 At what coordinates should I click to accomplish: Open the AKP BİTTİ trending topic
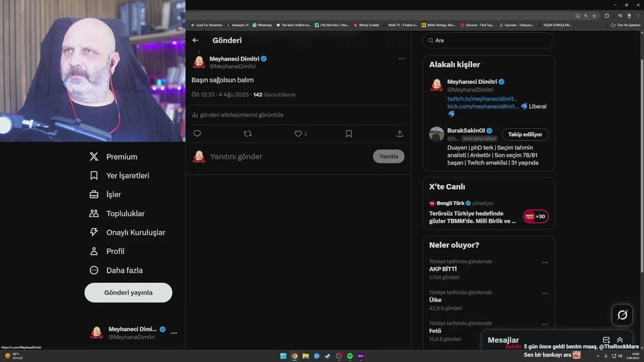tap(443, 269)
